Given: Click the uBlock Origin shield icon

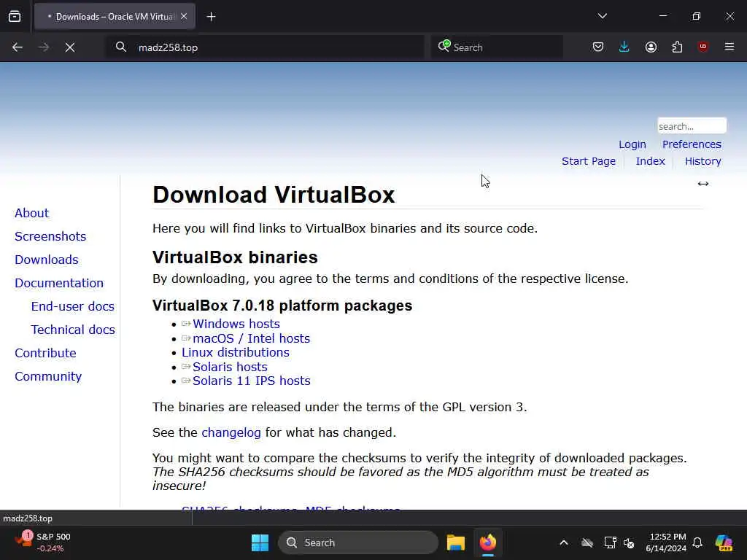Looking at the screenshot, I should (703, 47).
